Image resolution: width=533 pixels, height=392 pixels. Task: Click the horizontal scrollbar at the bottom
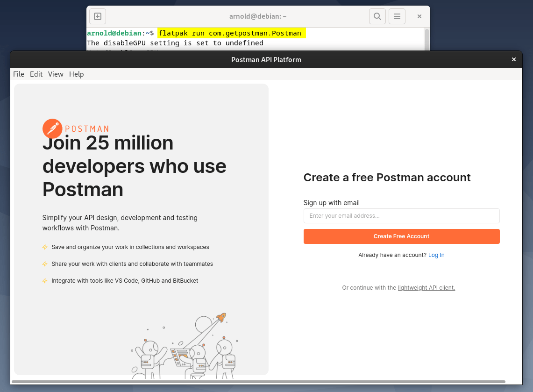266,382
